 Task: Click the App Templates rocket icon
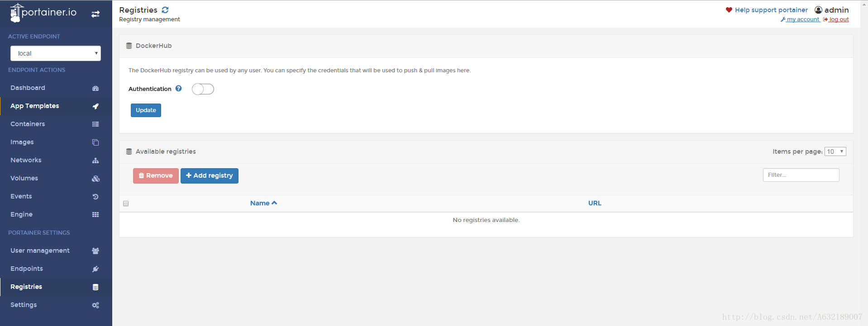95,106
